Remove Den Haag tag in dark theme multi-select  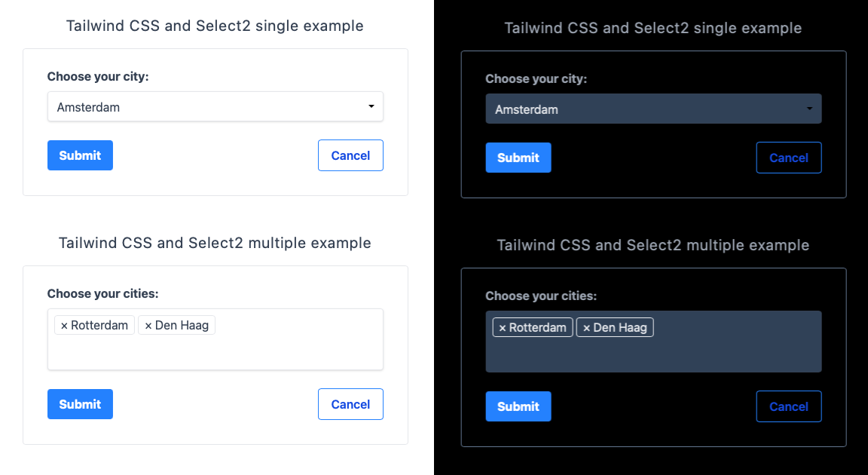tap(587, 328)
